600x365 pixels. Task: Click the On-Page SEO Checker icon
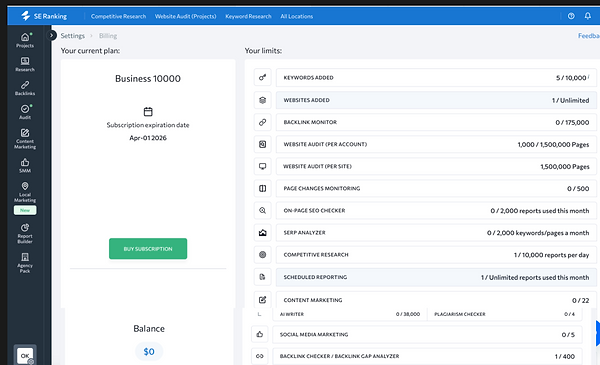[262, 210]
